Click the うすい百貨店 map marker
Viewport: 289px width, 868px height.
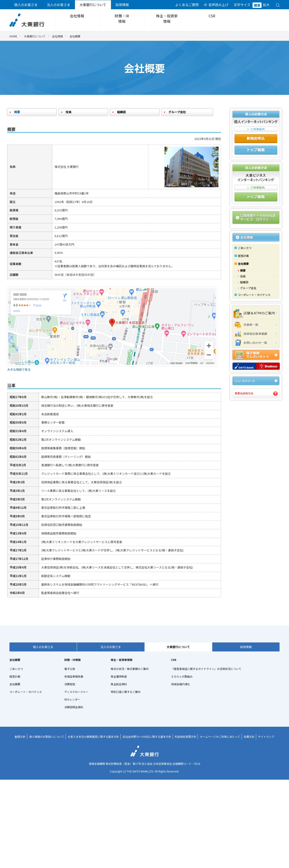(102, 314)
